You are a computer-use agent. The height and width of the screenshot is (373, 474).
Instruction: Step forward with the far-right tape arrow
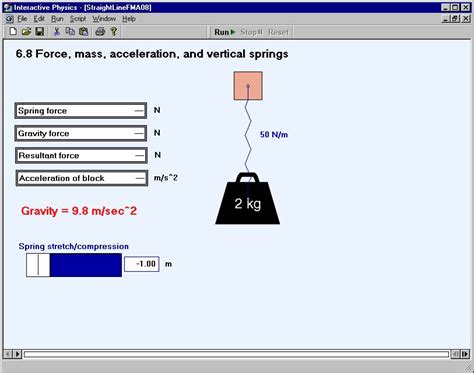(465, 354)
